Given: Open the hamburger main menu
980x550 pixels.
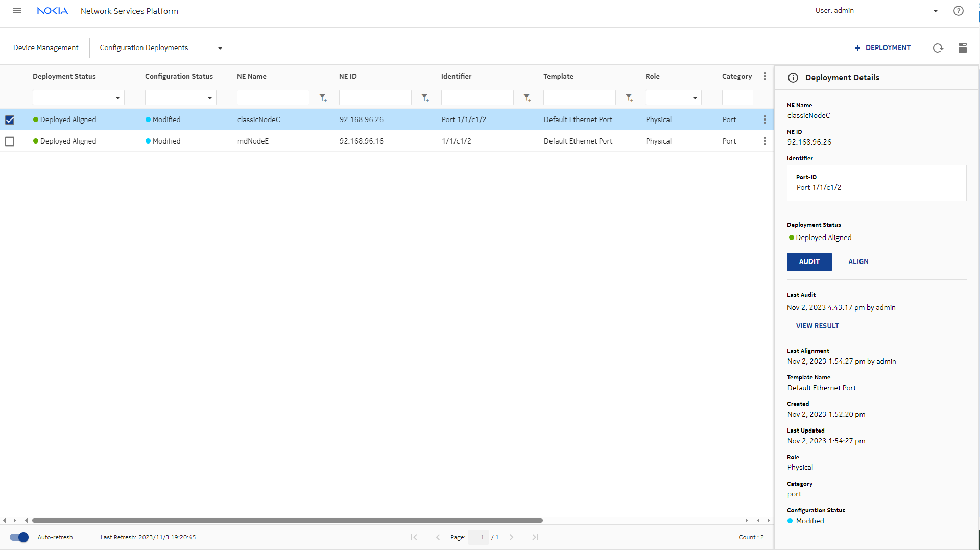Looking at the screenshot, I should click(x=17, y=11).
